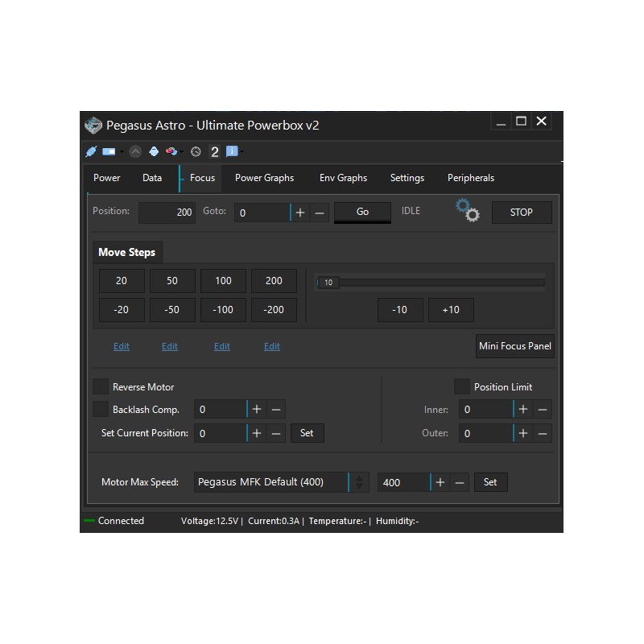Click the -50 move steps button

pyautogui.click(x=172, y=310)
